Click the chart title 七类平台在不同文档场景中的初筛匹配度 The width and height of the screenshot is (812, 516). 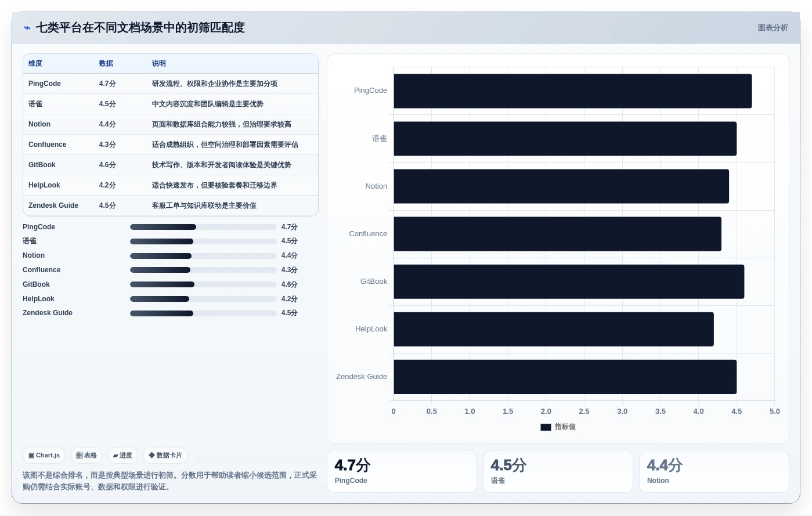(x=140, y=28)
